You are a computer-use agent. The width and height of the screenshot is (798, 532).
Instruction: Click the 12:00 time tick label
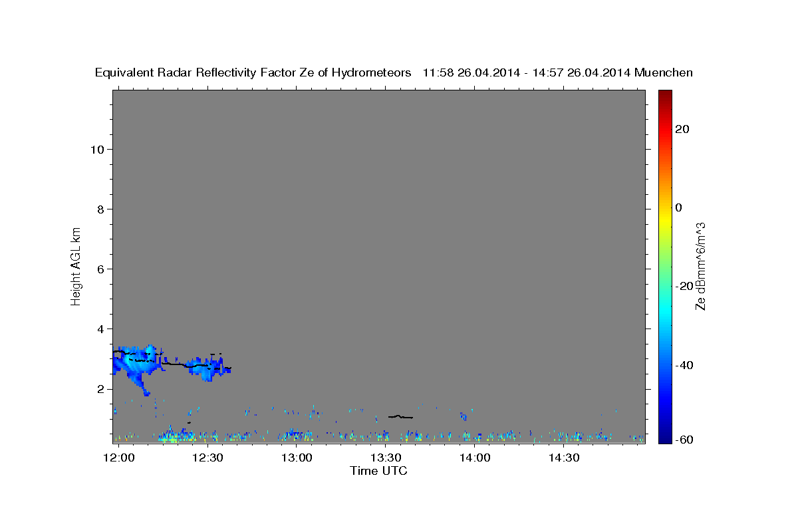click(x=120, y=458)
